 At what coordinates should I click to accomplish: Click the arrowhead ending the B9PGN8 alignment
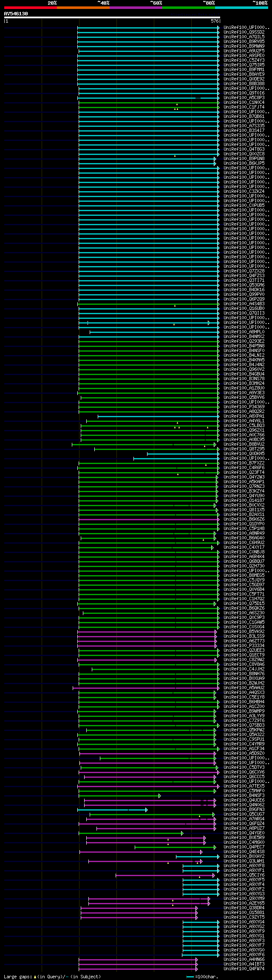[215, 159]
